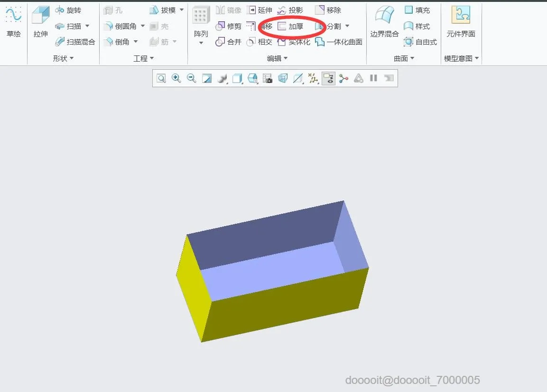Click the zoom in magnifier icon
Image resolution: width=547 pixels, height=392 pixels.
point(176,78)
